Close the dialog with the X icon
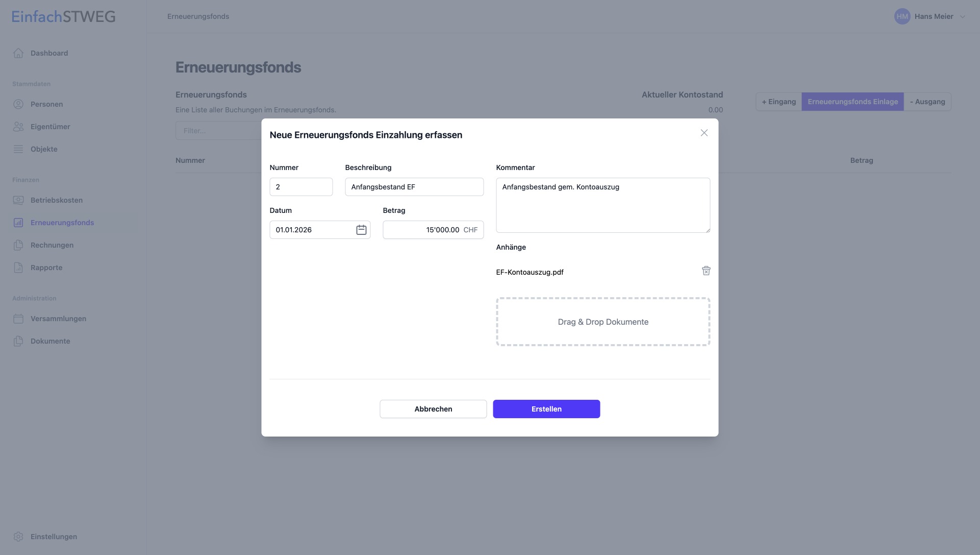Viewport: 980px width, 555px height. [x=704, y=133]
